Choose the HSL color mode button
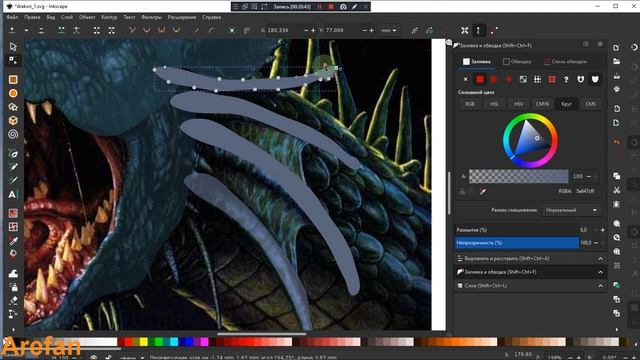The width and height of the screenshot is (640, 360). pos(494,104)
